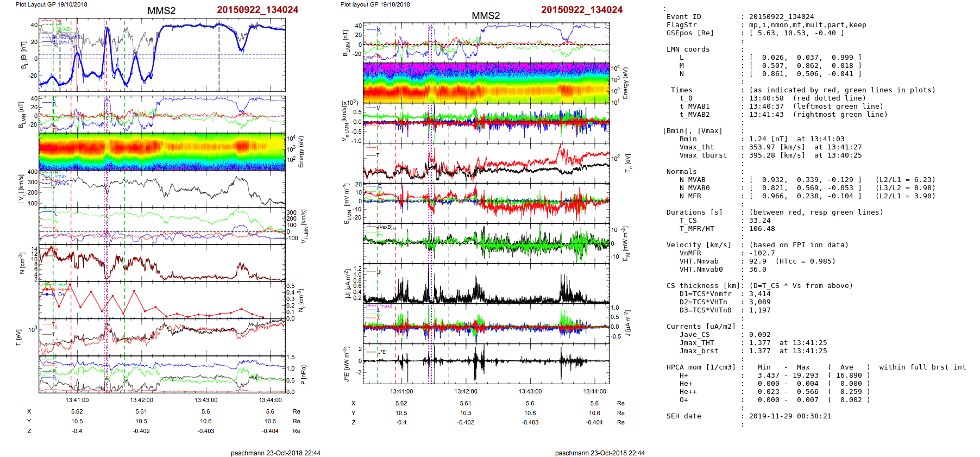Screen dimensions: 980x457
Task: Click the energy spectrogram in the right plot
Action: [x=486, y=83]
